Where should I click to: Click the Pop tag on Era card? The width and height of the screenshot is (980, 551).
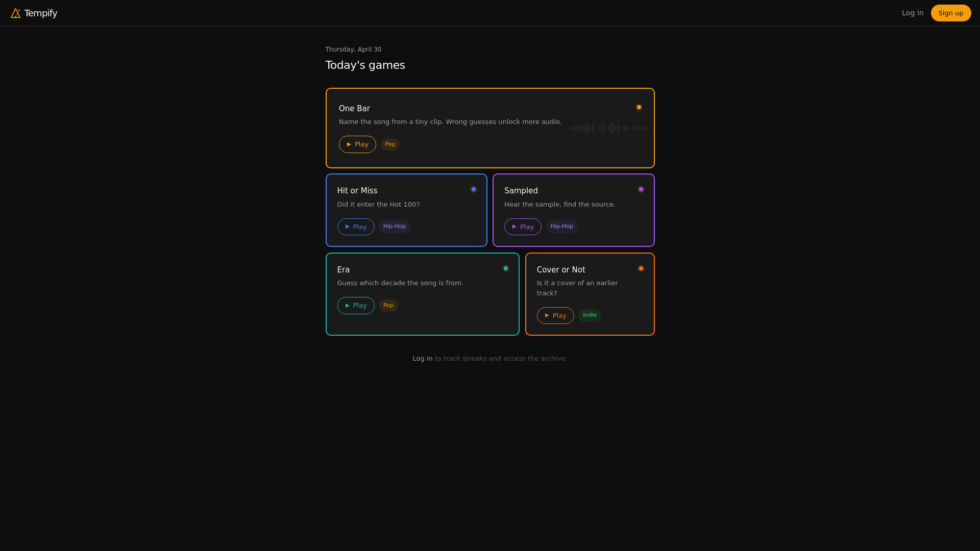[x=388, y=306]
